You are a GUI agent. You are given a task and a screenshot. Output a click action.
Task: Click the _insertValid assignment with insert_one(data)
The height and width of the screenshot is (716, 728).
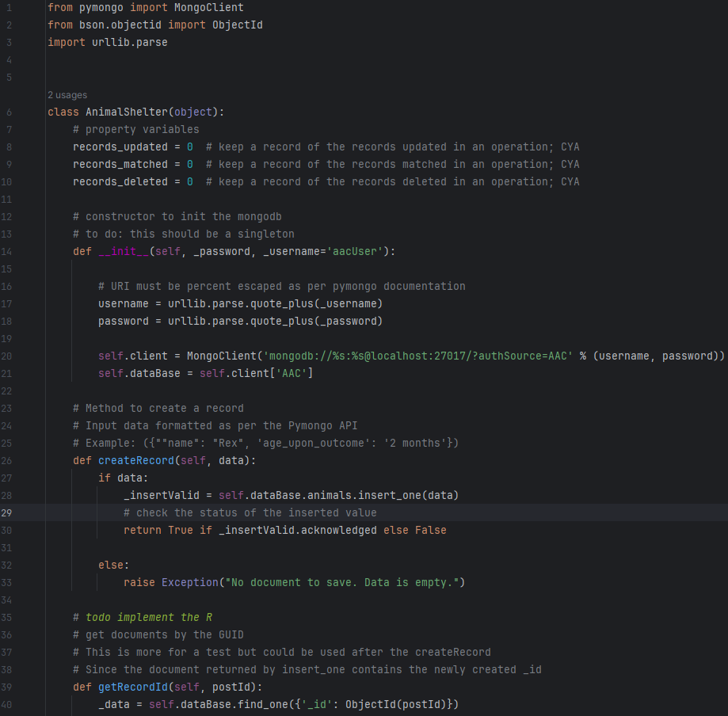point(291,496)
